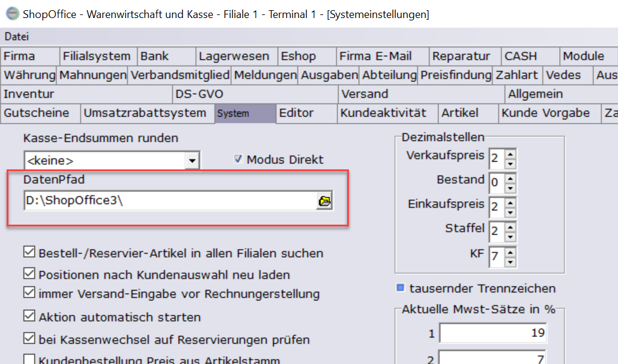Open the DS-GVO tab

coord(255,94)
